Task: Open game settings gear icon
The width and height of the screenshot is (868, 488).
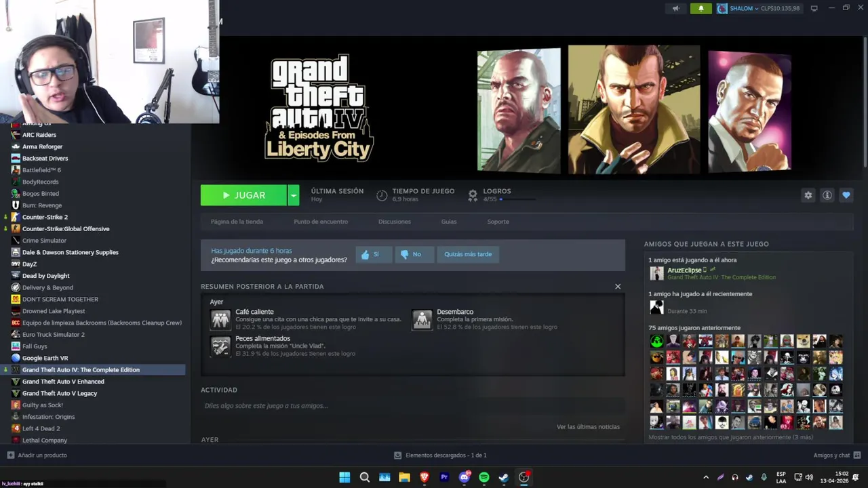Action: pos(808,195)
